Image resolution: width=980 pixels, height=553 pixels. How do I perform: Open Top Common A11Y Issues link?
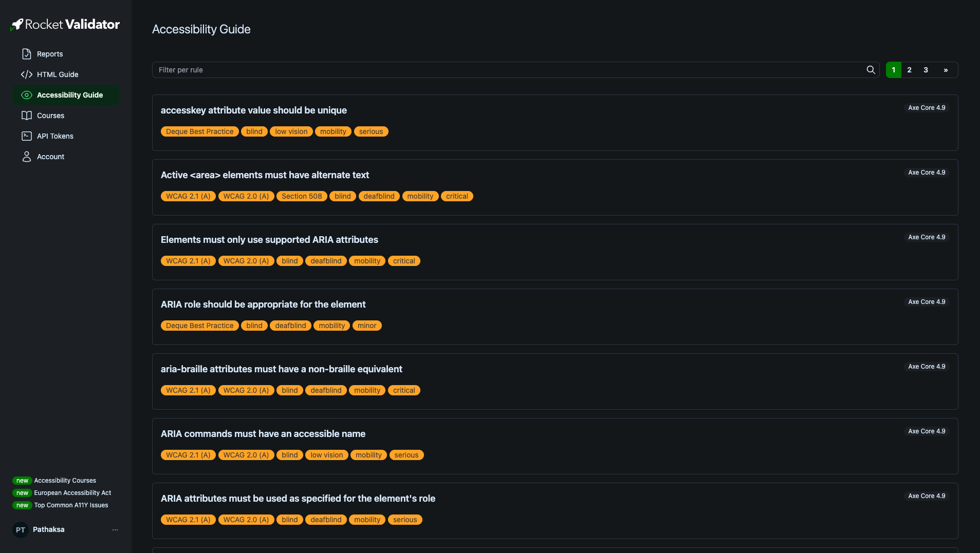71,505
